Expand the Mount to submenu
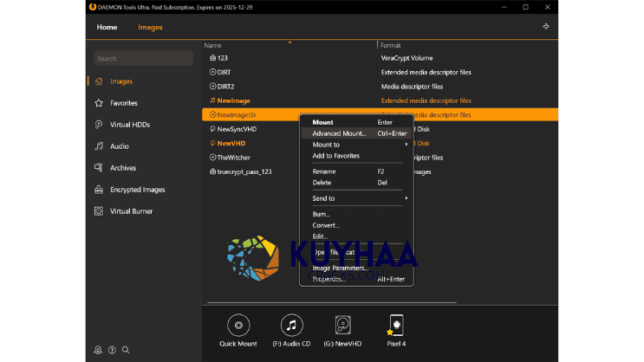The height and width of the screenshot is (362, 644). click(356, 145)
